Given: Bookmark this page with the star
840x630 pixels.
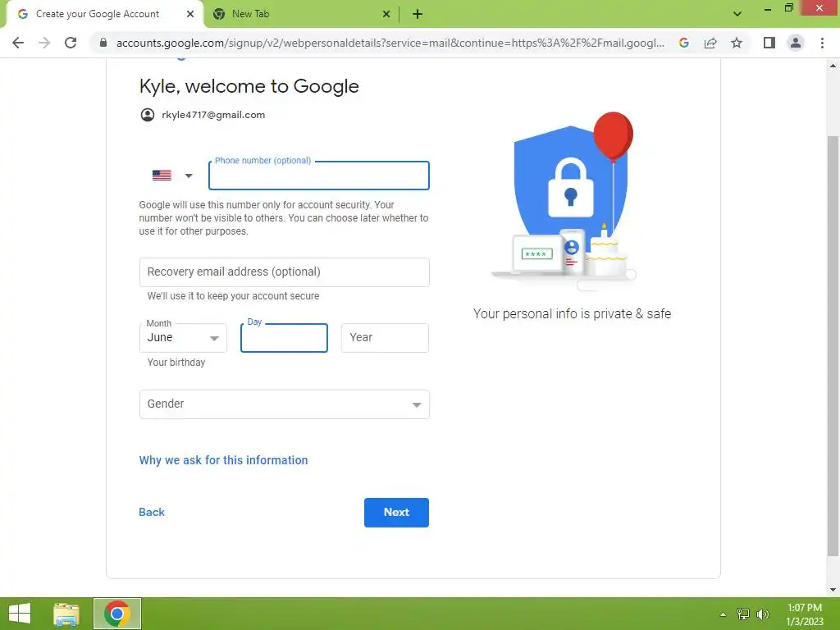Looking at the screenshot, I should pos(737,43).
